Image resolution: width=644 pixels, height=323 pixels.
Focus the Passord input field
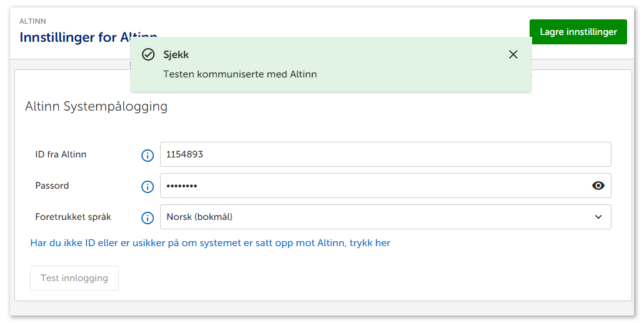click(x=369, y=186)
